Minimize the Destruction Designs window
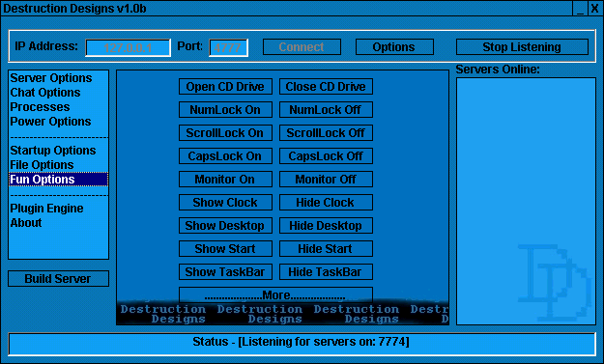This screenshot has width=604, height=364. coord(580,8)
